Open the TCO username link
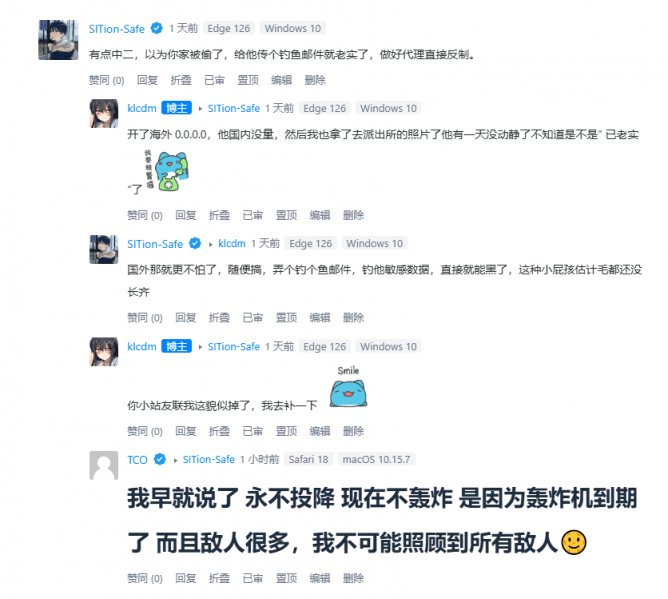 [137, 460]
